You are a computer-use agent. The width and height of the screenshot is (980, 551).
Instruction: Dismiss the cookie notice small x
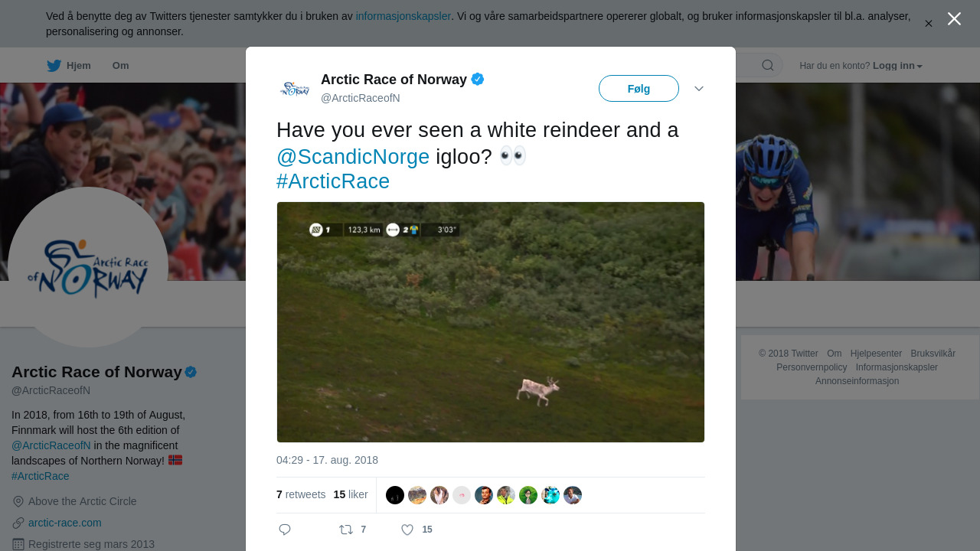pos(928,24)
